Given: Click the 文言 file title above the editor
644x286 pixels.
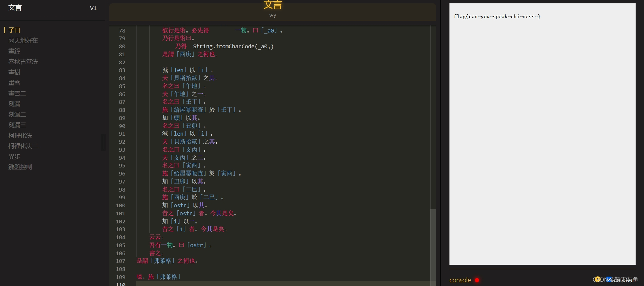Looking at the screenshot, I should 273,5.
